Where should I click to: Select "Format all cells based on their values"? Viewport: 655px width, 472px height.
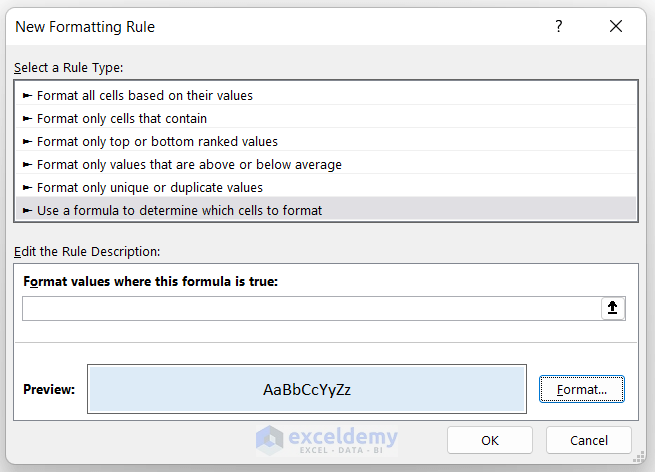(145, 96)
